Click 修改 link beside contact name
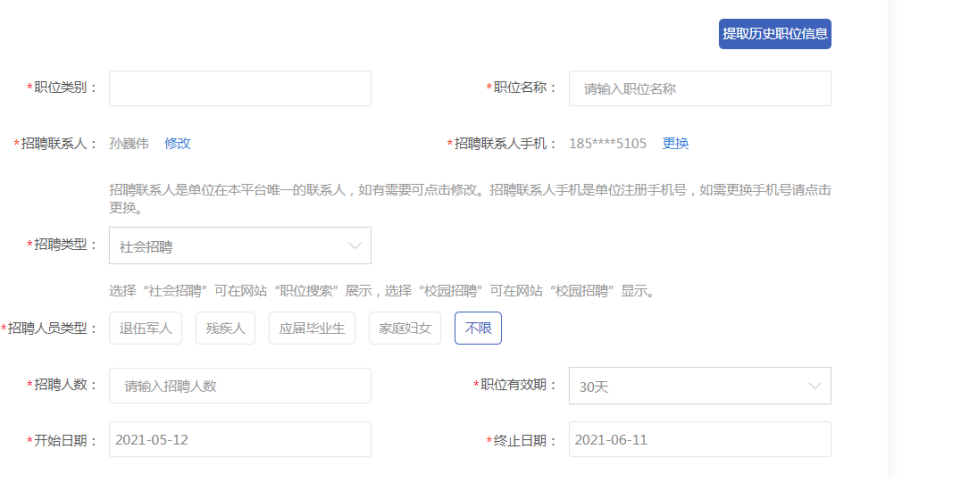This screenshot has height=477, width=974. click(177, 143)
